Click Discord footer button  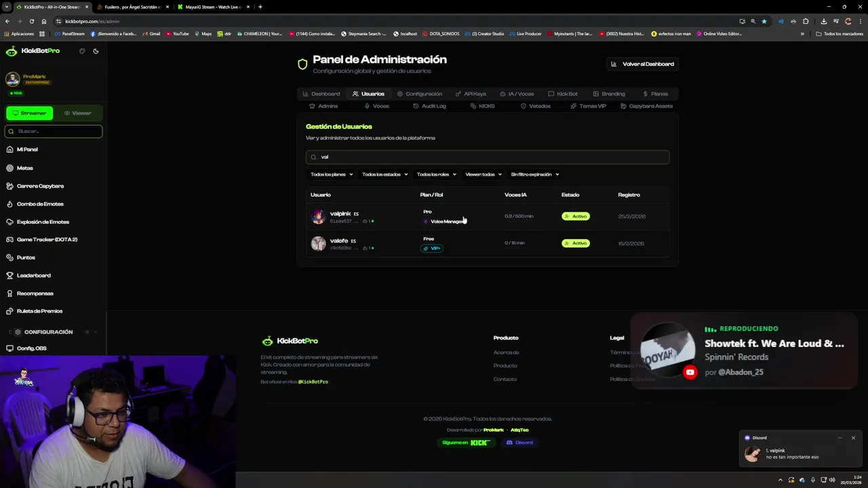pyautogui.click(x=519, y=443)
